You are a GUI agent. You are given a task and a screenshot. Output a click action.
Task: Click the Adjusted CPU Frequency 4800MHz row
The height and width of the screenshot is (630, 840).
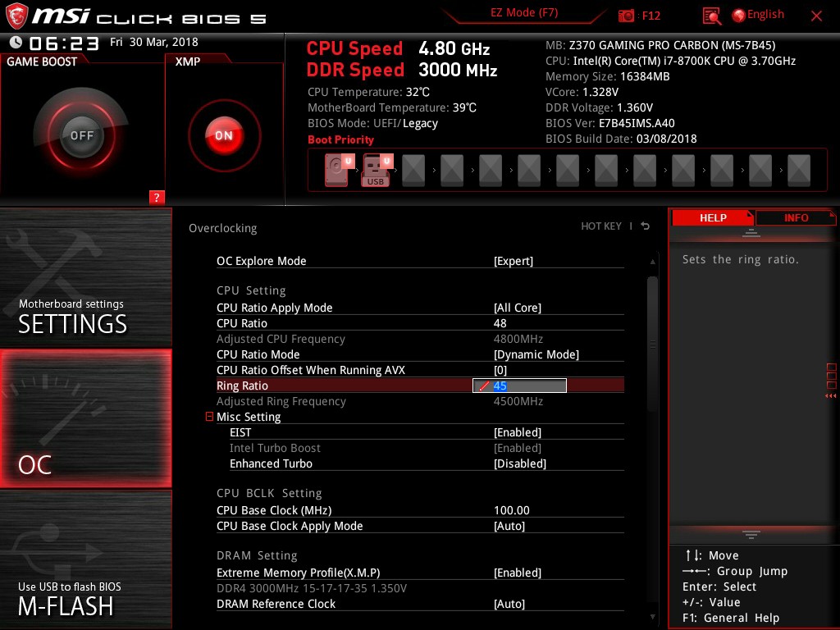tap(420, 339)
